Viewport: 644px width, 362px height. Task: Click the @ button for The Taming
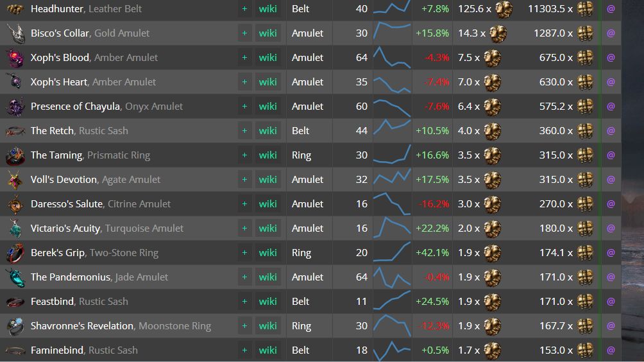point(611,155)
